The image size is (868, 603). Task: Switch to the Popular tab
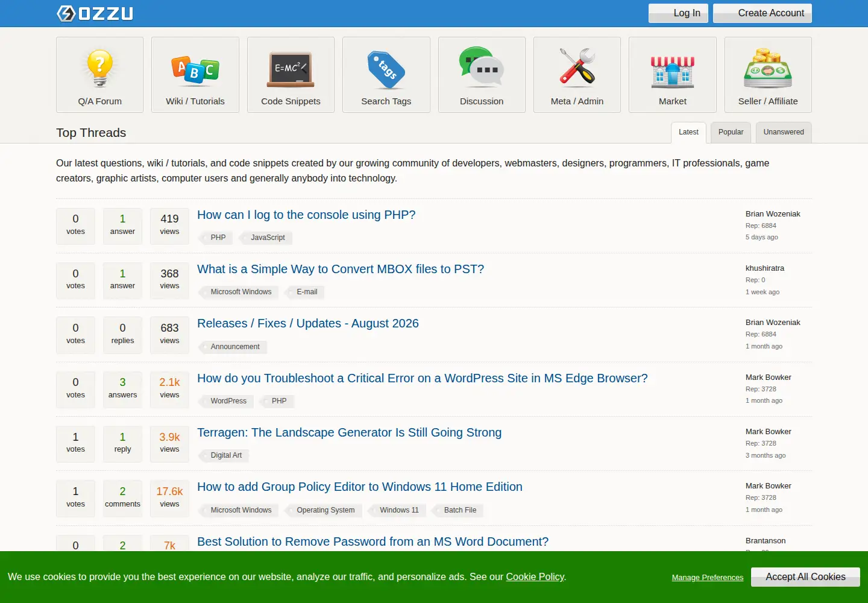coord(731,133)
